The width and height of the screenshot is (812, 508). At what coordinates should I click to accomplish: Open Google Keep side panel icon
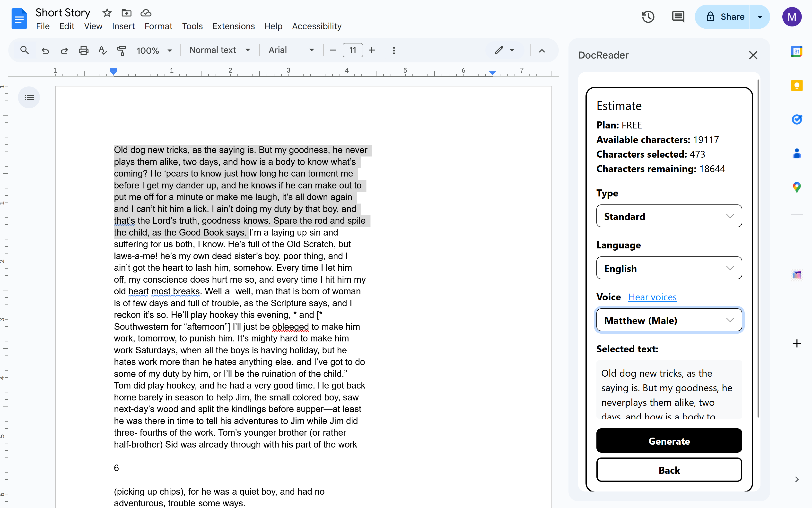click(796, 85)
